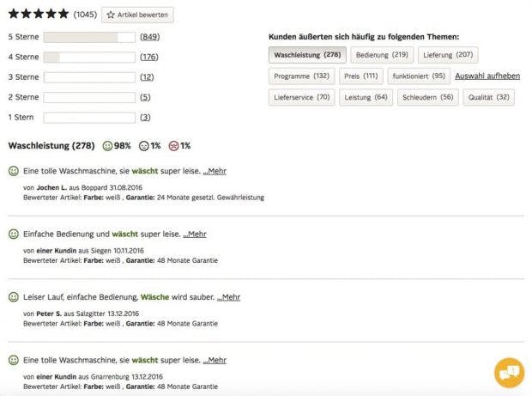Open the orange chat bubble icon
This screenshot has width=532, height=396.
(x=510, y=373)
